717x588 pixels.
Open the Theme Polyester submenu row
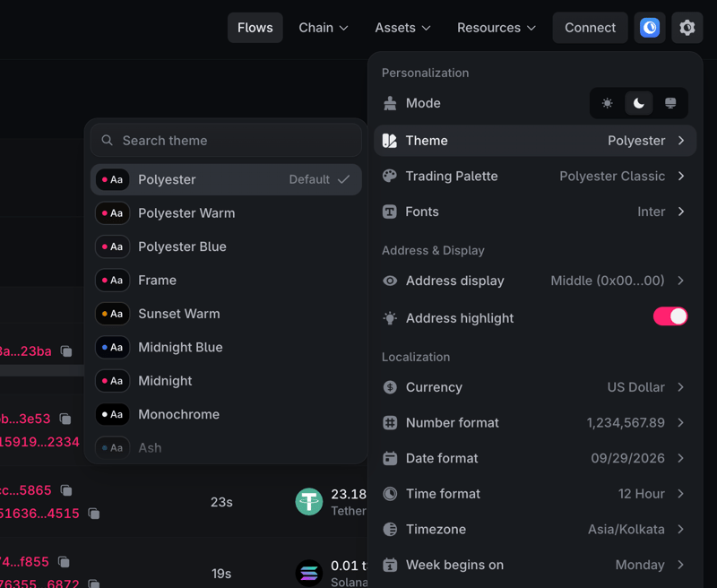[535, 141]
